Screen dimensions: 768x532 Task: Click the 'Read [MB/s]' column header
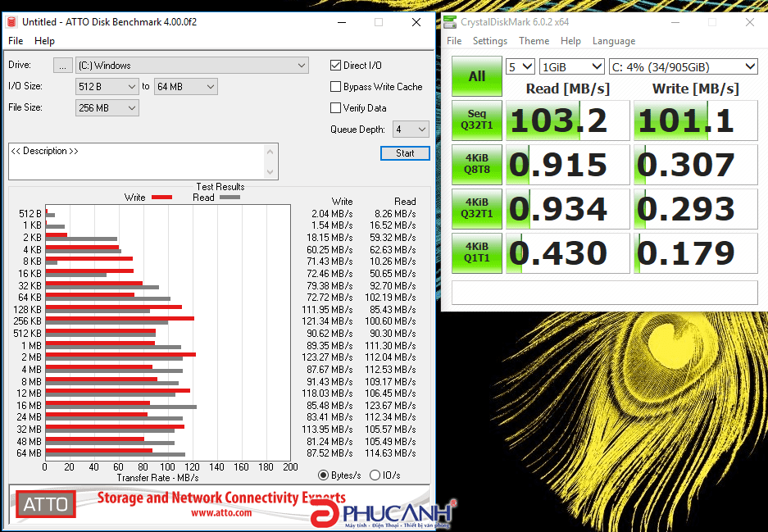(x=568, y=89)
